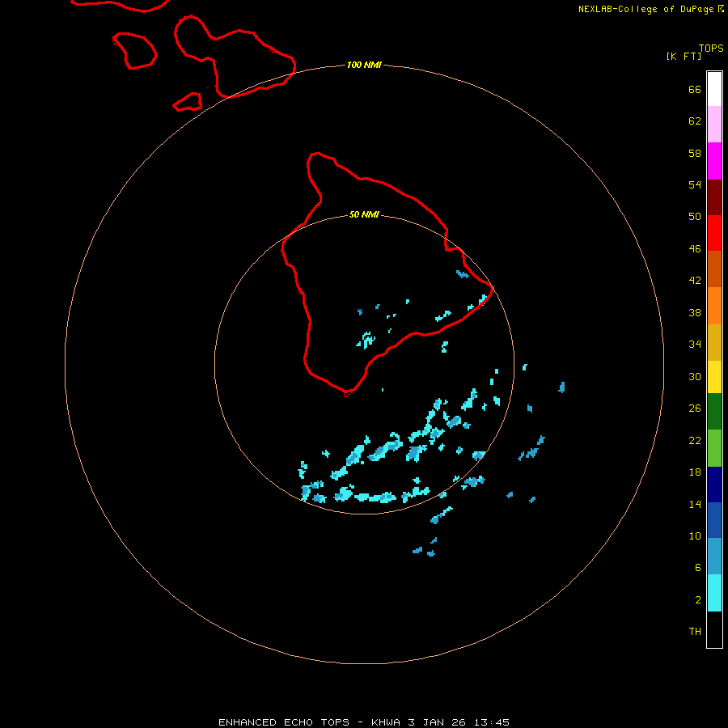Click legend value "66"

tap(695, 89)
